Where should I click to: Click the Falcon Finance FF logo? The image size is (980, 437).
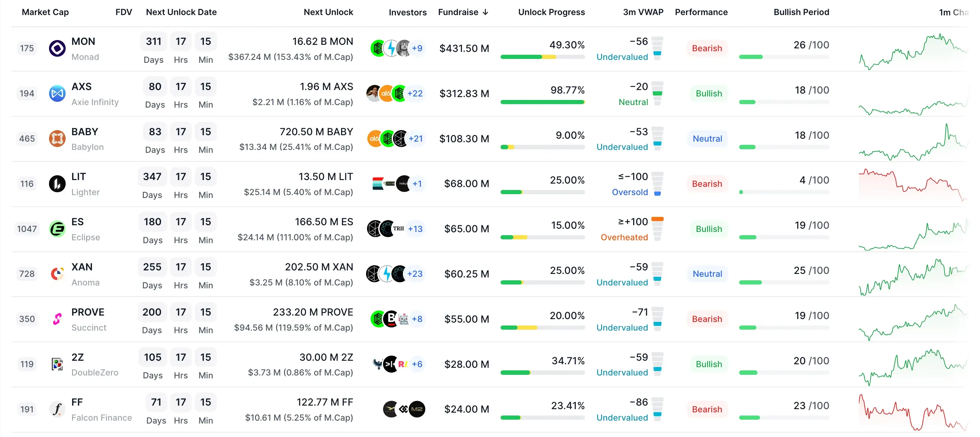click(x=57, y=409)
